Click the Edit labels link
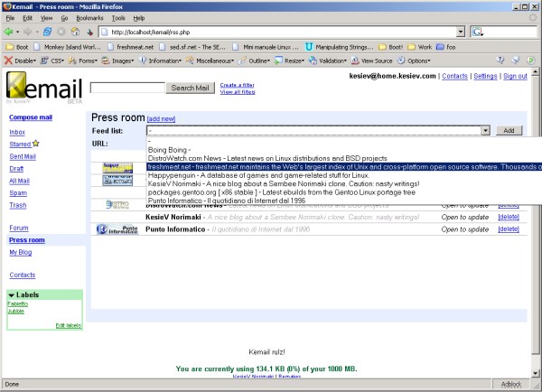This screenshot has height=392, width=542. (x=68, y=325)
